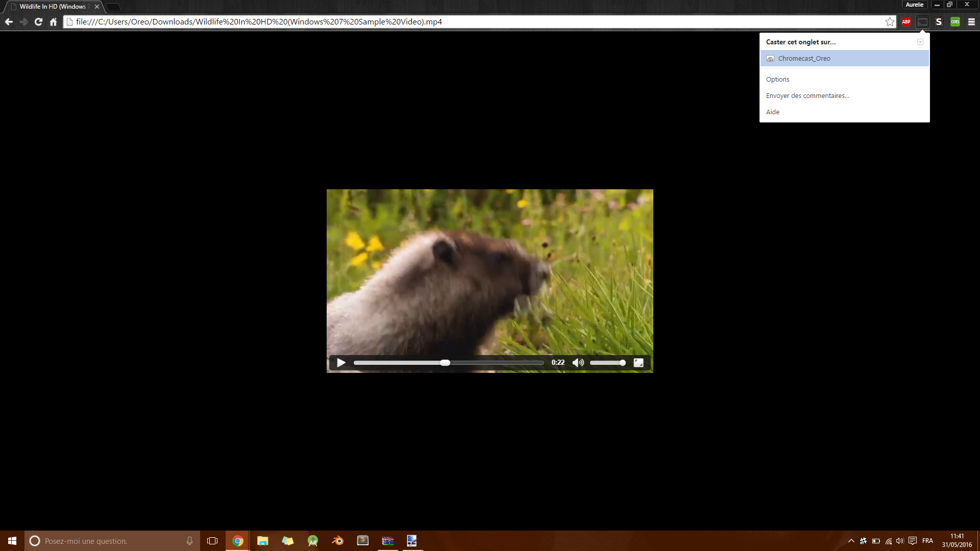Screen dimensions: 980x551
Task: Open Aide in cast popup
Action: pyautogui.click(x=772, y=112)
